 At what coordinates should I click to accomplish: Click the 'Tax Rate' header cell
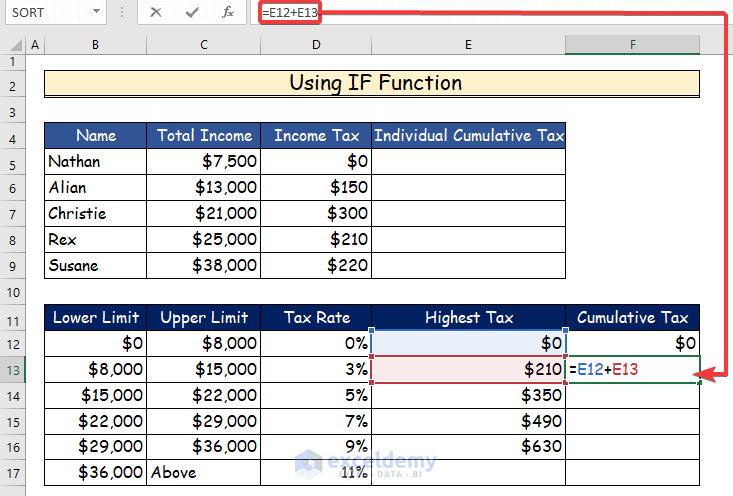[316, 318]
